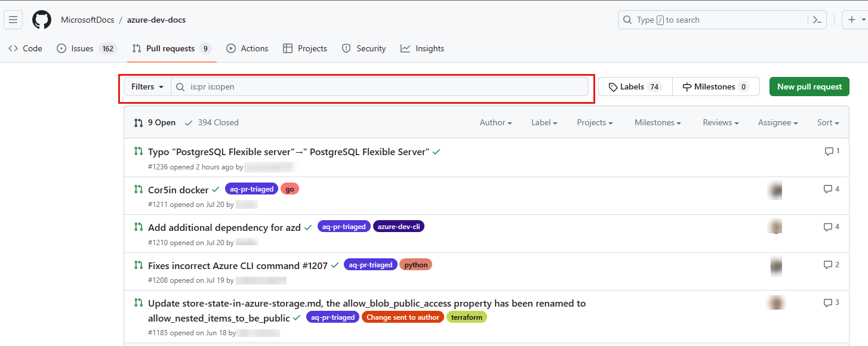
Task: Focus the pull request search filter field
Action: [x=382, y=86]
